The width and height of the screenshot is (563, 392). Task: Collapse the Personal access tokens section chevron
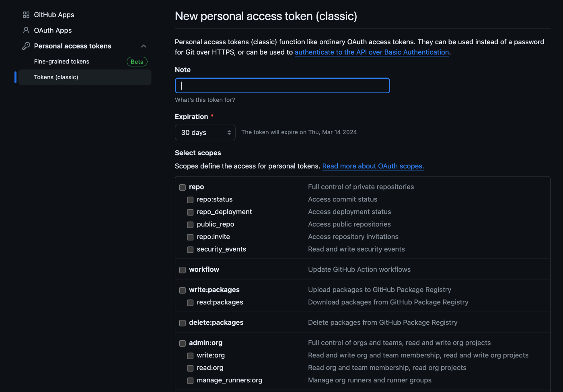pyautogui.click(x=144, y=46)
